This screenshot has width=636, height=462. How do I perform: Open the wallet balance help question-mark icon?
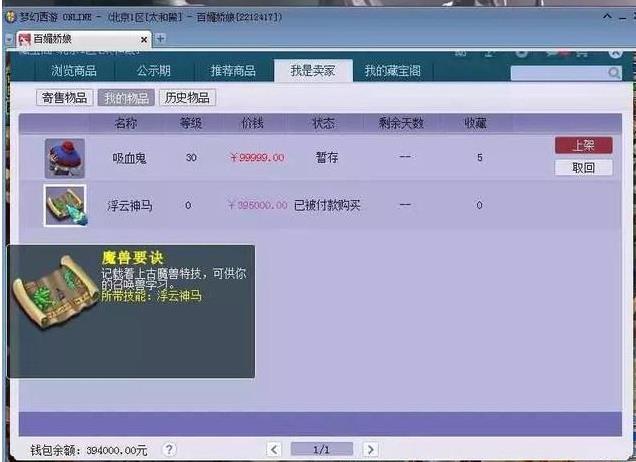point(169,449)
